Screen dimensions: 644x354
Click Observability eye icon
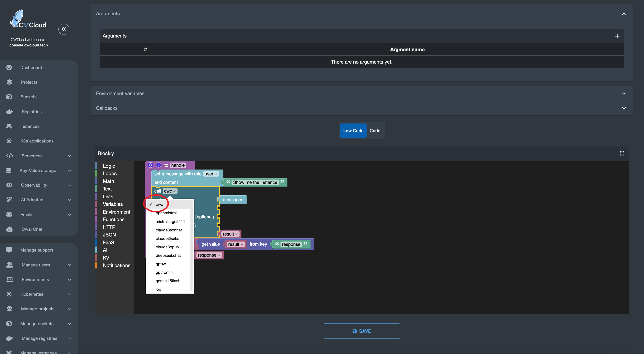pyautogui.click(x=9, y=185)
